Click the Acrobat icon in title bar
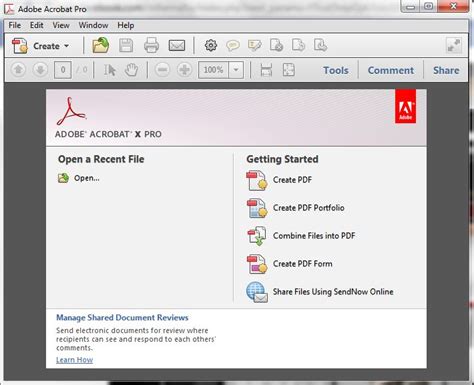The image size is (474, 385). pos(9,9)
